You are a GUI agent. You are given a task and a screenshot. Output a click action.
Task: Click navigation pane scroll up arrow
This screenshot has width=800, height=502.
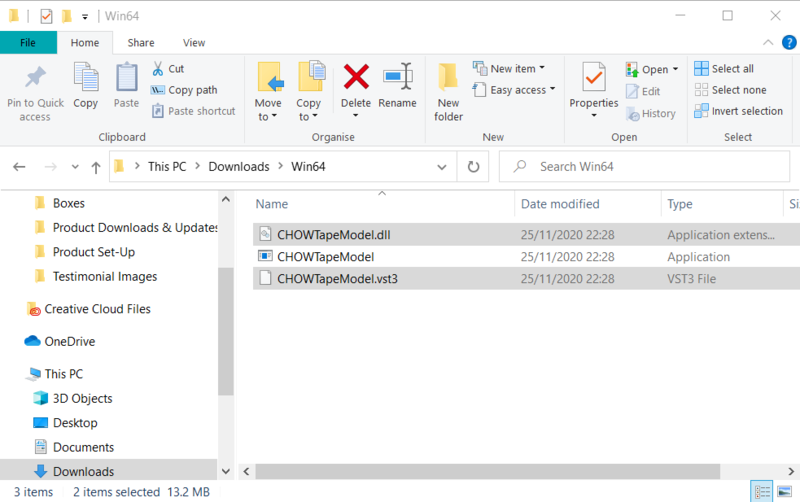[x=226, y=199]
